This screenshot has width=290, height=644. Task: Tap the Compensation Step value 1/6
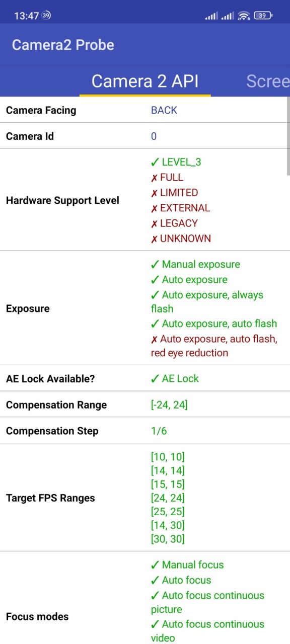click(159, 431)
